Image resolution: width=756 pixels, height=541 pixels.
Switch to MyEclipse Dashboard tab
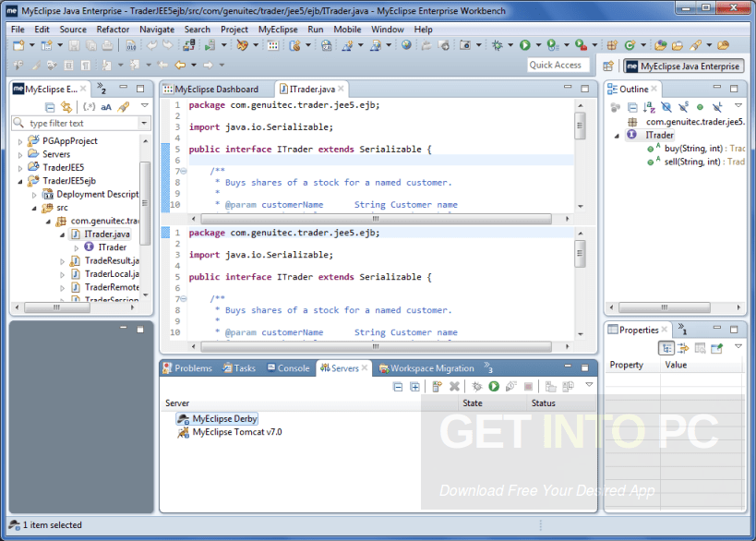click(x=211, y=90)
